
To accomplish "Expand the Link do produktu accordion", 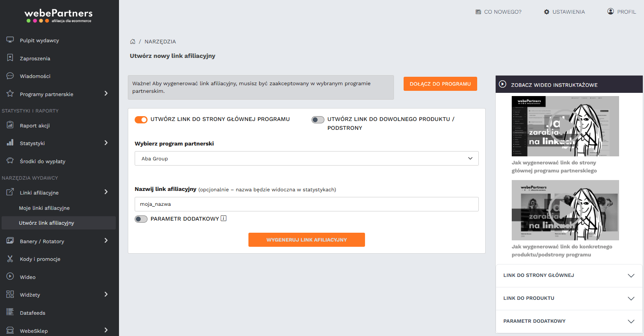I will click(x=569, y=298).
